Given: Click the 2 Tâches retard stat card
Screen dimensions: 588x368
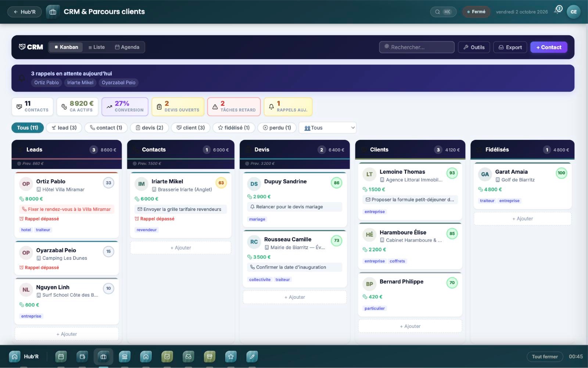Looking at the screenshot, I should (234, 106).
